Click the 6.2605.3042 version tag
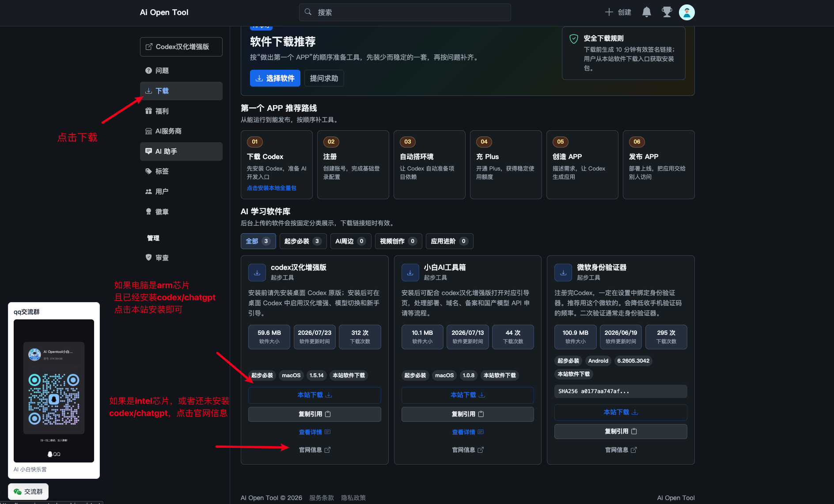The height and width of the screenshot is (504, 834). [x=633, y=361]
